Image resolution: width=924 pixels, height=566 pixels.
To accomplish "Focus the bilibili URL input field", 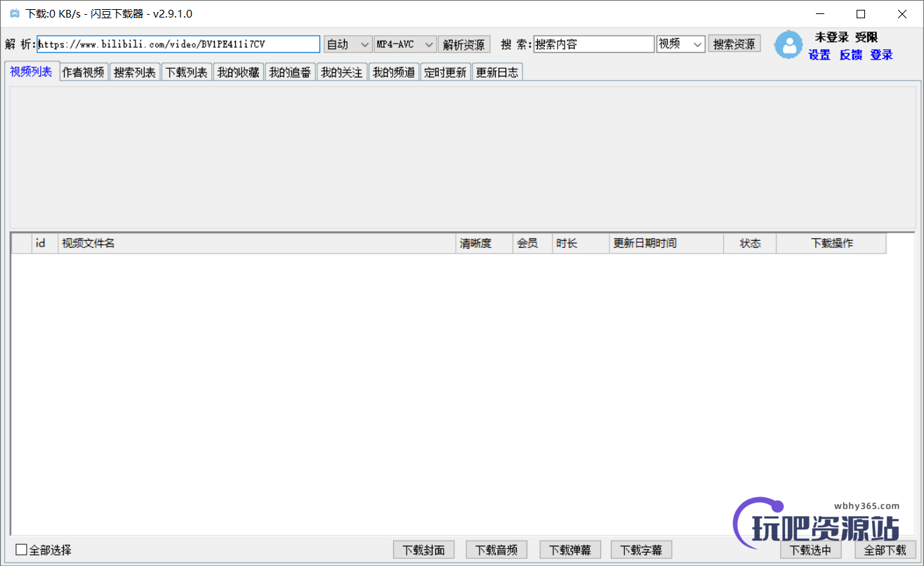I will (x=178, y=44).
